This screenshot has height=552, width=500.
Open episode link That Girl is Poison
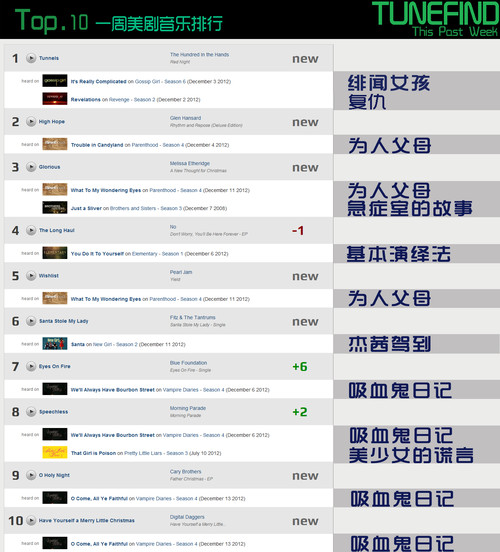[x=93, y=453]
